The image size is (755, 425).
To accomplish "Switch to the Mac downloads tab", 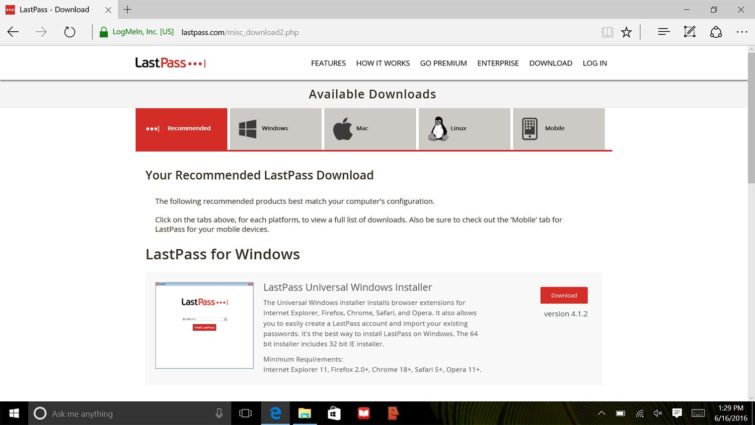I will [x=370, y=129].
